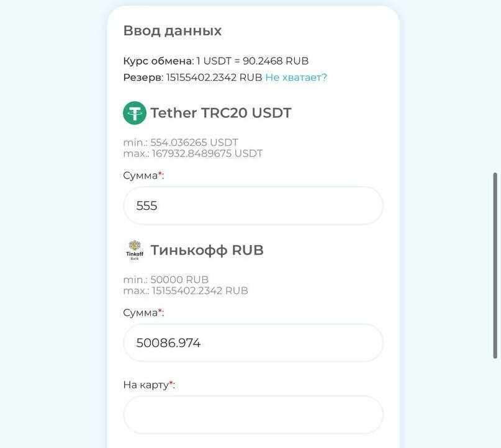Focus the RUB amount field showing 50086.974

point(253,343)
